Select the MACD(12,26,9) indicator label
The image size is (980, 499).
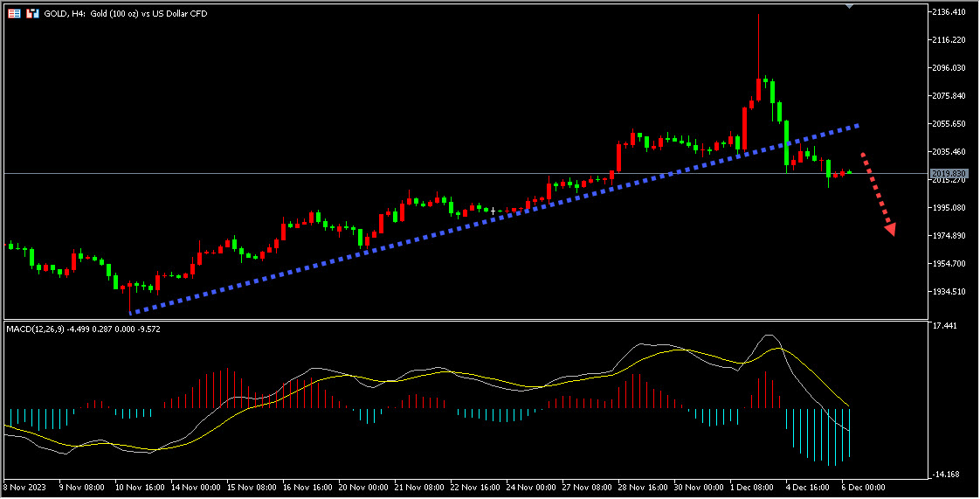(x=83, y=329)
